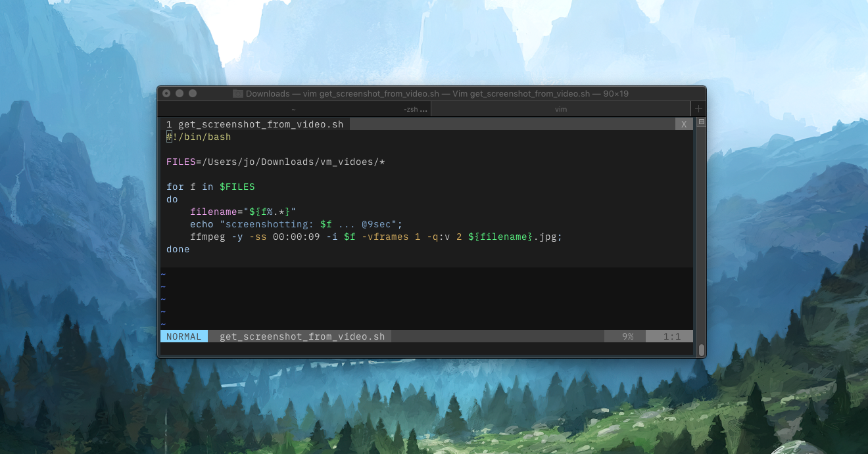This screenshot has width=868, height=454.
Task: Click the terminal scrollbar thumb
Action: click(701, 350)
